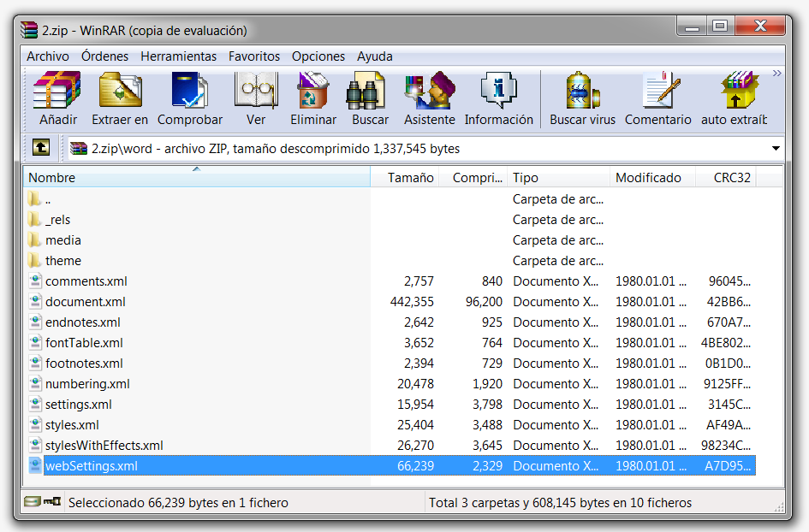Show archive Información icon

pos(498,92)
